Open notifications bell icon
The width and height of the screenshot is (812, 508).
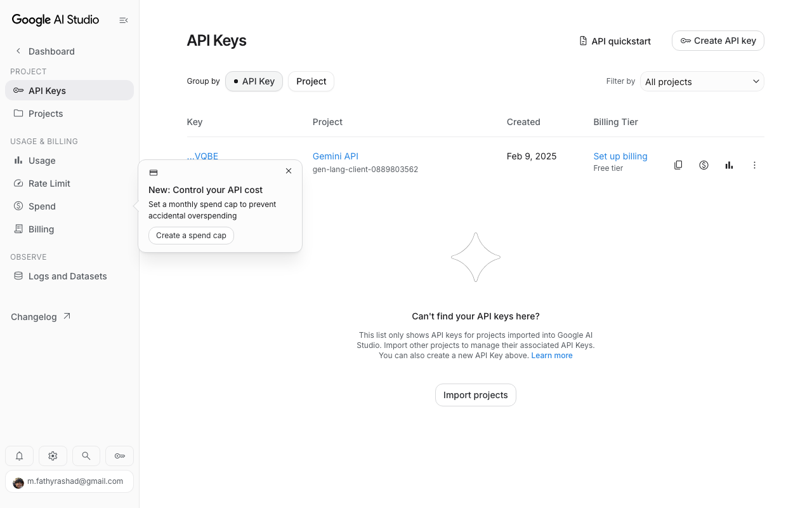(20, 456)
